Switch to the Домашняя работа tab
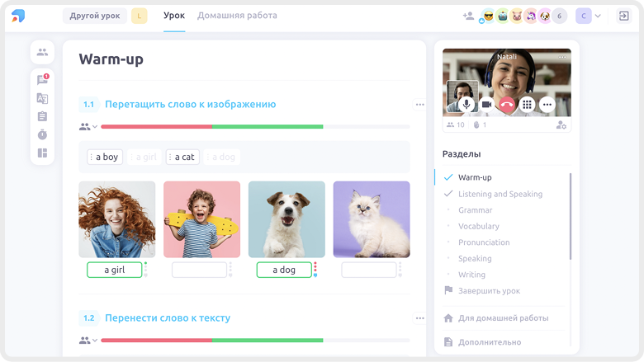 [x=237, y=16]
